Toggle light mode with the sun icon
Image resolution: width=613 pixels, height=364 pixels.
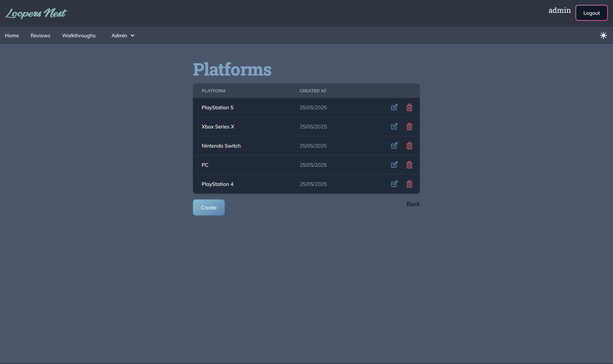coord(603,35)
